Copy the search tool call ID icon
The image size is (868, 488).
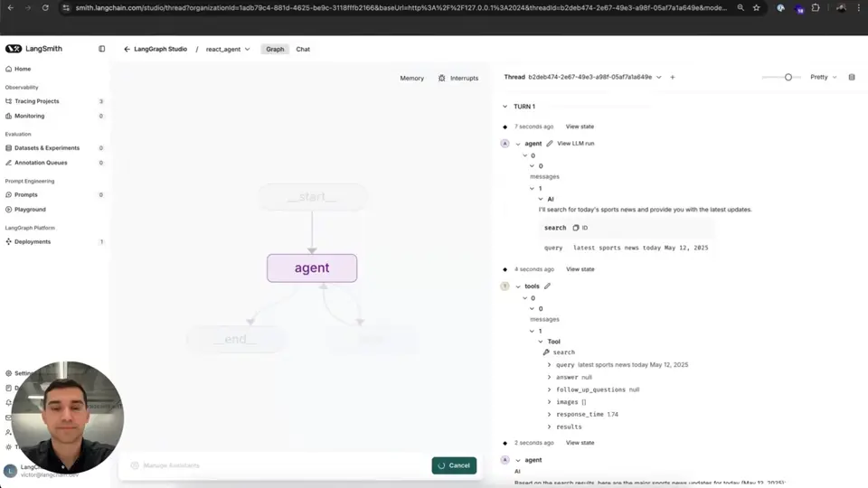pyautogui.click(x=576, y=228)
